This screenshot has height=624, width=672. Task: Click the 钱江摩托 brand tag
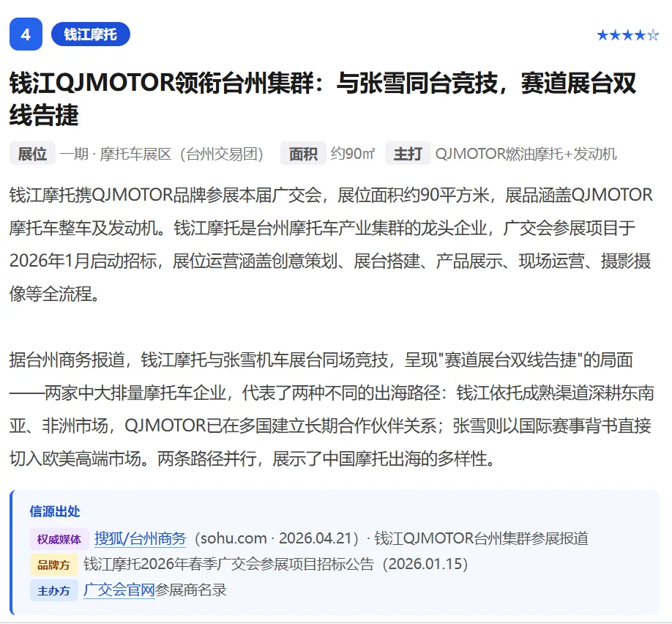pyautogui.click(x=91, y=34)
